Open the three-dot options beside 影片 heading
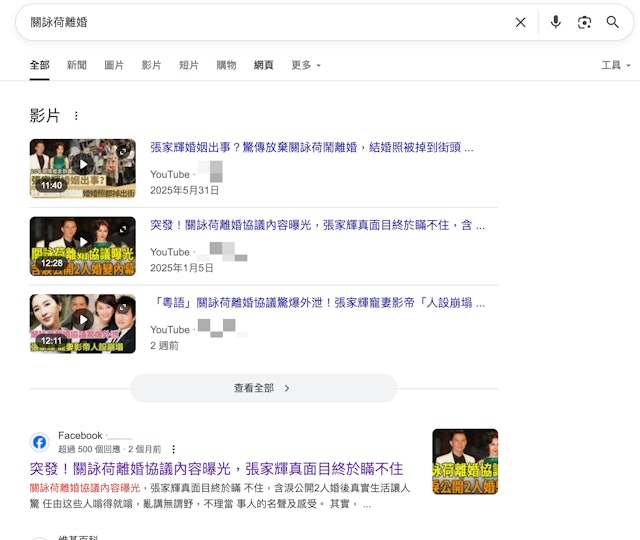 76,116
